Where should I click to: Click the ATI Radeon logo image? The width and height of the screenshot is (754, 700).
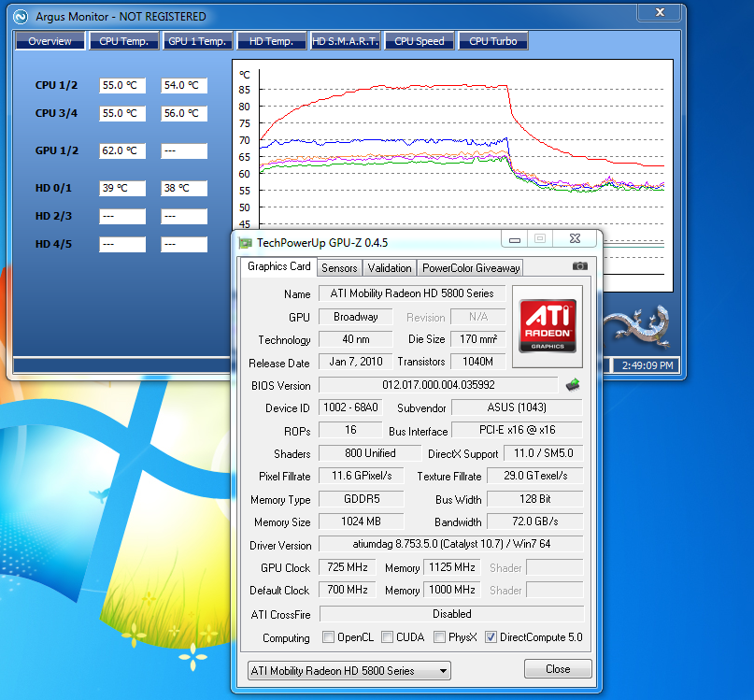[x=548, y=326]
